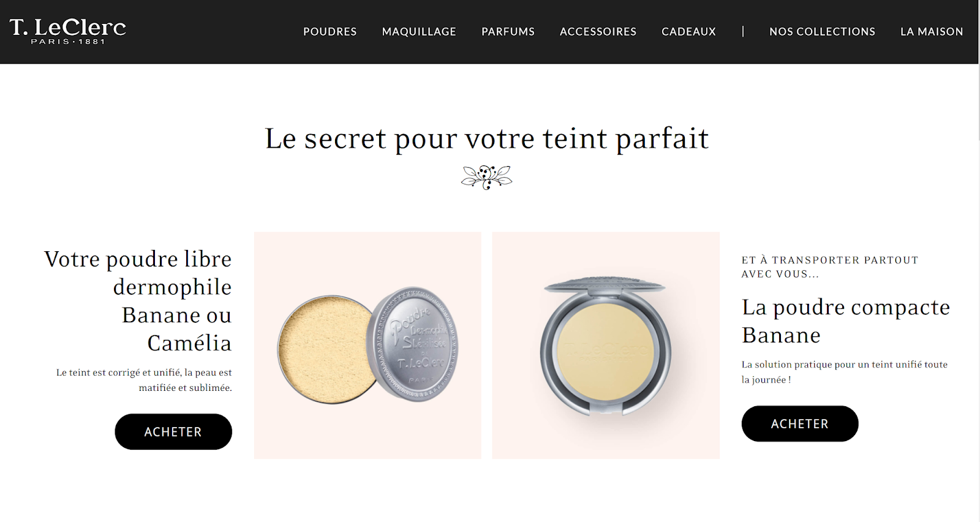The image size is (980, 522).
Task: Open the POUDRES menu
Action: click(330, 31)
